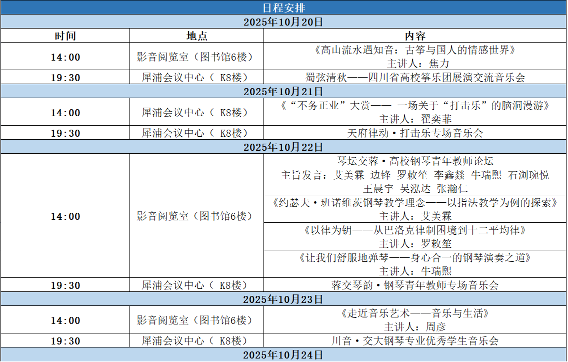Select 《让我们舒服地弹琴——身心合一的钢琴演奏之道》
568x362 pixels.
pos(415,258)
